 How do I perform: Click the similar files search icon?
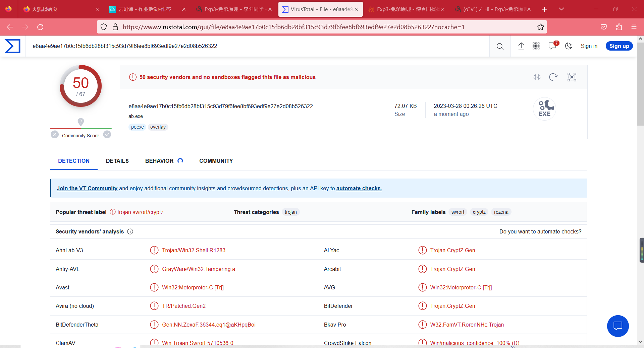point(537,77)
